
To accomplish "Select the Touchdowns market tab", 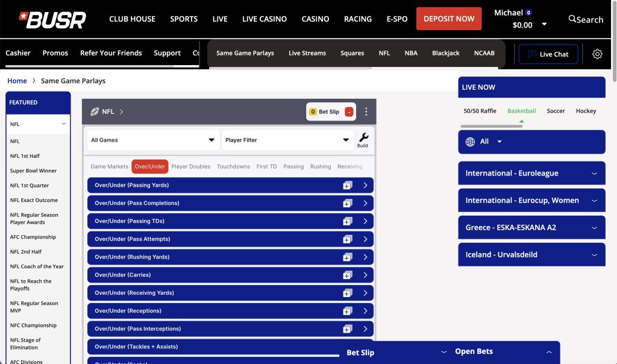I will point(233,166).
